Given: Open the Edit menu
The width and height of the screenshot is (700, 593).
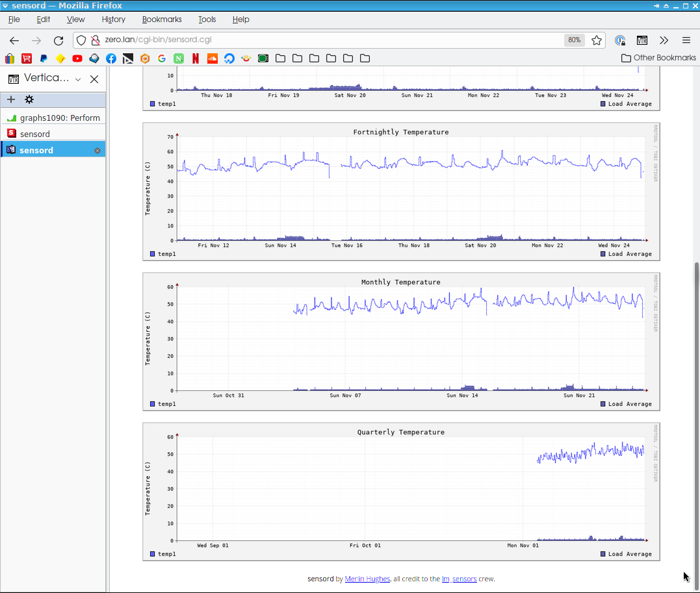Looking at the screenshot, I should coord(44,19).
